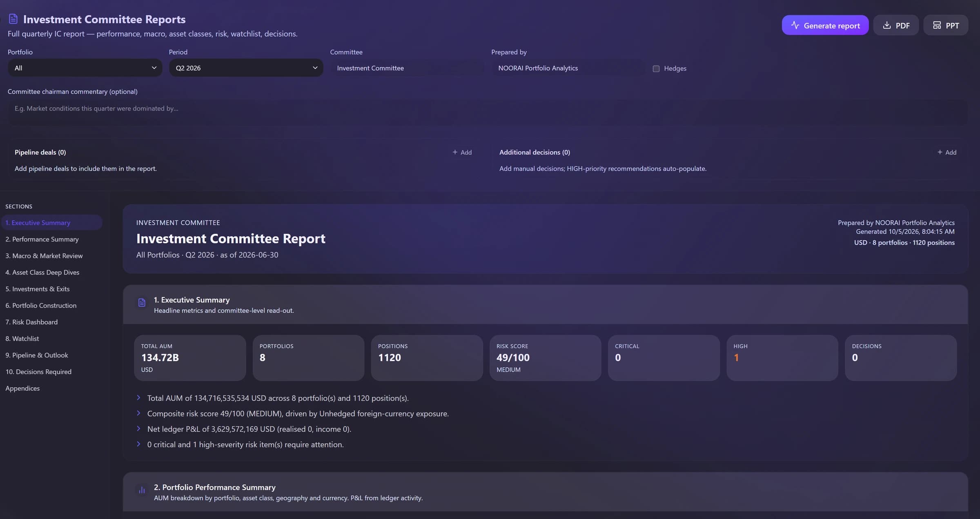Image resolution: width=980 pixels, height=519 pixels.
Task: Jump to Performance Summary section
Action: tap(52, 240)
